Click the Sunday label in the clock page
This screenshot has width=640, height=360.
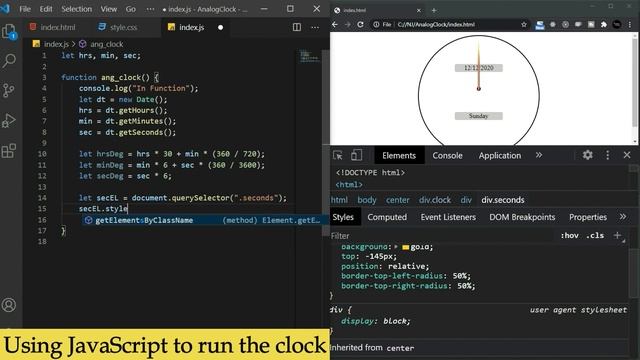pyautogui.click(x=478, y=116)
